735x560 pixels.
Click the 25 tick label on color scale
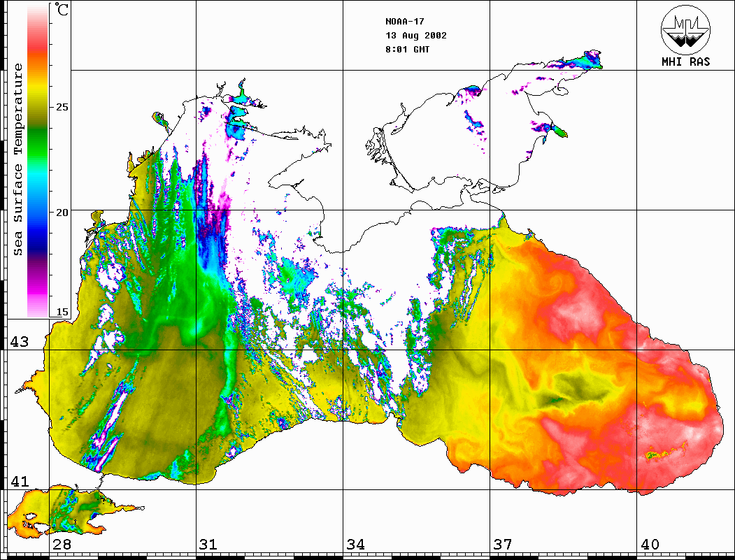coord(62,107)
